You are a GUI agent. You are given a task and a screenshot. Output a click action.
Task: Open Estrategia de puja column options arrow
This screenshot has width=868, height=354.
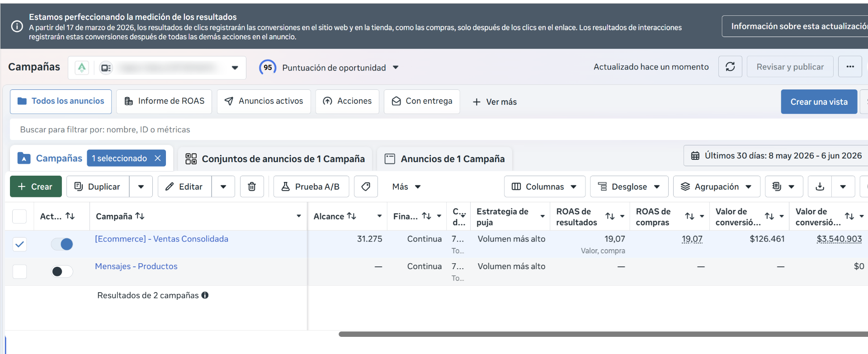tap(542, 216)
